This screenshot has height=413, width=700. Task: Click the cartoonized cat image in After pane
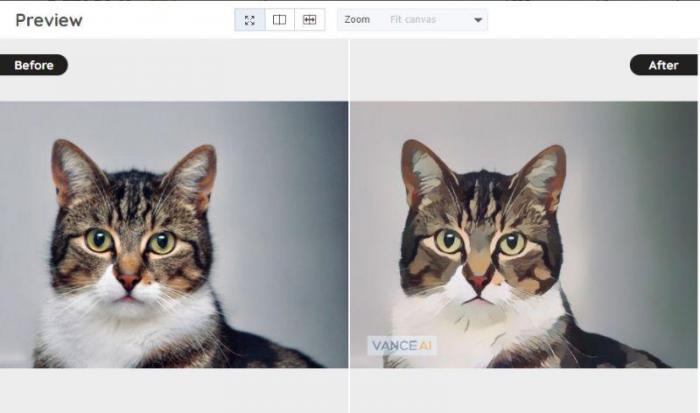[524, 235]
